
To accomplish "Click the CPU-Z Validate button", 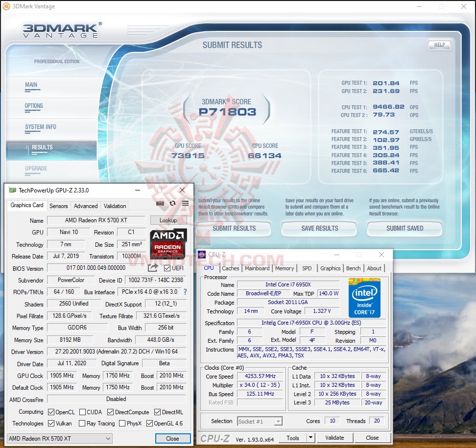I will (334, 438).
